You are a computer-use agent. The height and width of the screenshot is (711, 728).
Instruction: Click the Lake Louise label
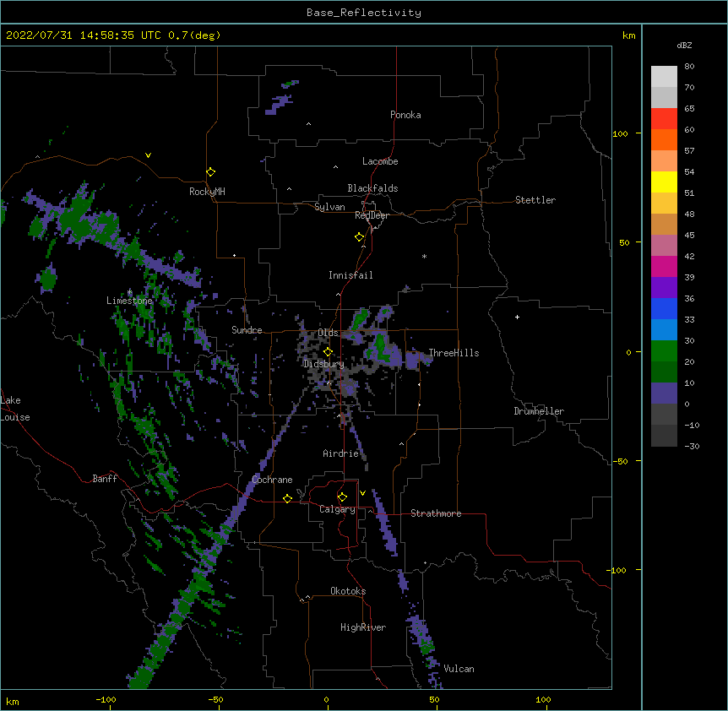pos(15,409)
